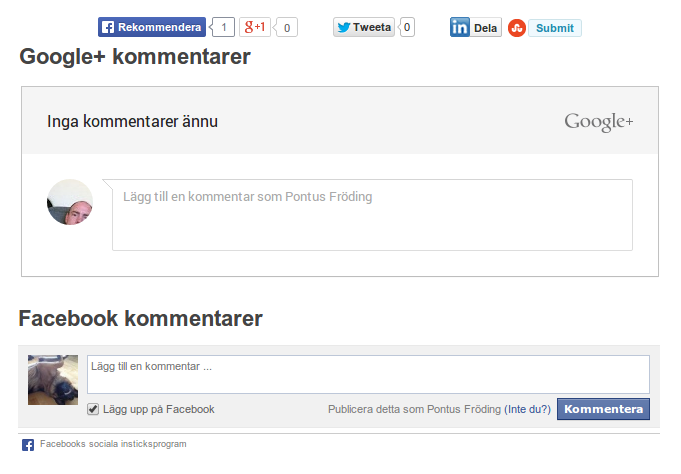681x474 pixels.
Task: Click the Tweeta button with bird icon
Action: [364, 28]
